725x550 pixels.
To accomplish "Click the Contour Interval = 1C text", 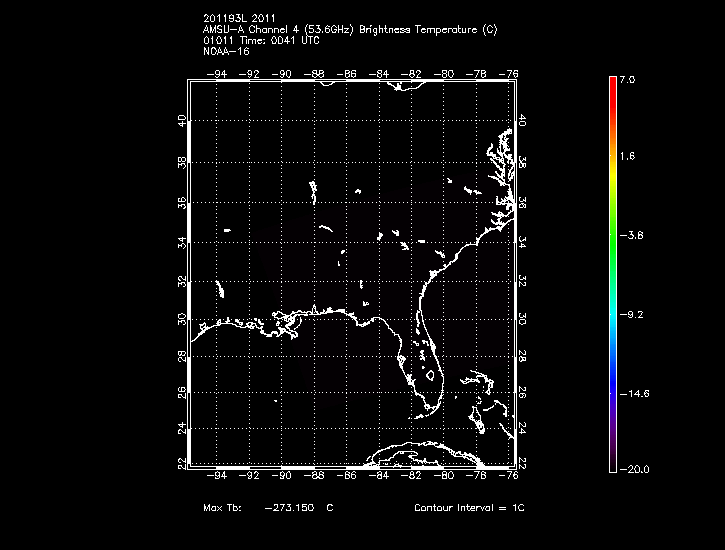I will pos(469,508).
